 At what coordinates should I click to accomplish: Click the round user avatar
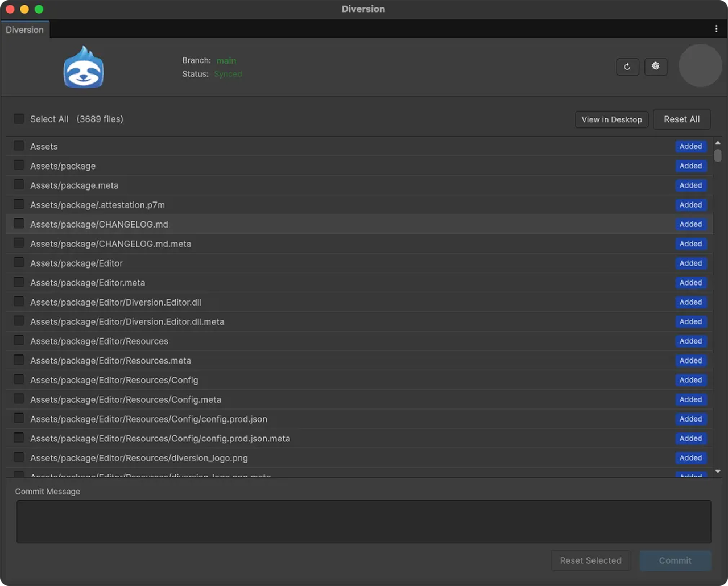pos(701,66)
